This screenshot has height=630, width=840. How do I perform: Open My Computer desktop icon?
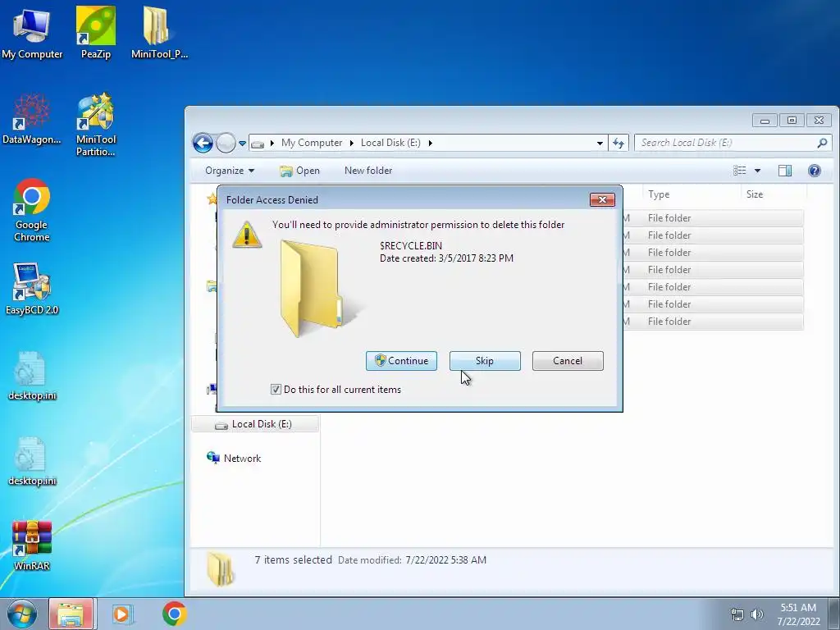tap(32, 33)
